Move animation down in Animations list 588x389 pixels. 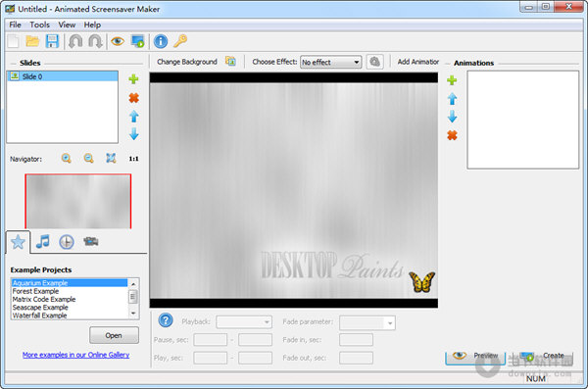pos(452,117)
